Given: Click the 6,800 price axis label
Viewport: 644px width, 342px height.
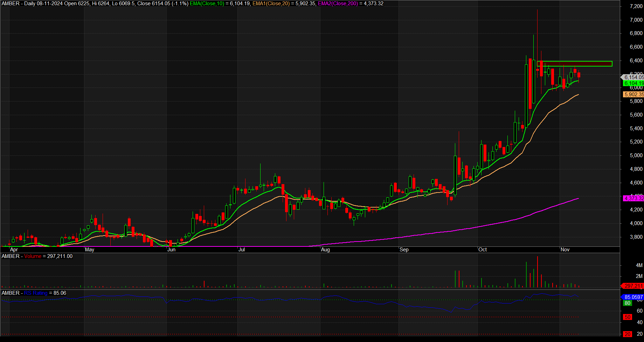Looking at the screenshot, I should tap(636, 33).
